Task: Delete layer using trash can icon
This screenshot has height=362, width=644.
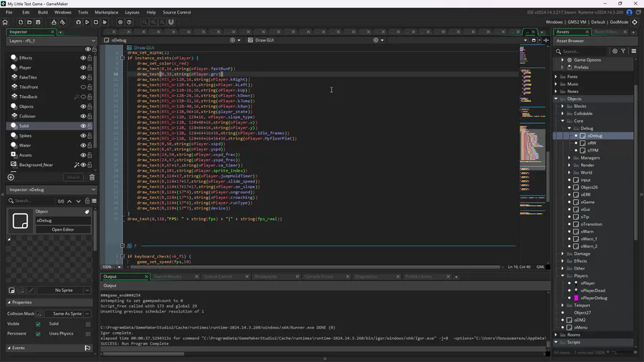Action: click(x=92, y=177)
